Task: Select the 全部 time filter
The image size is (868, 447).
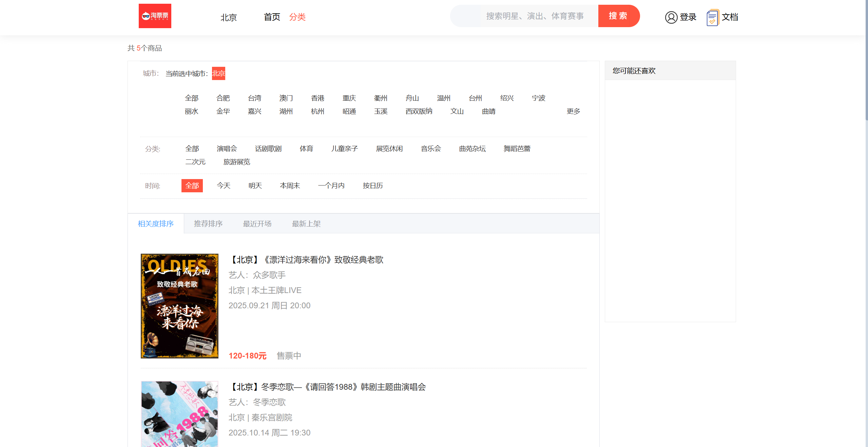Action: [192, 186]
